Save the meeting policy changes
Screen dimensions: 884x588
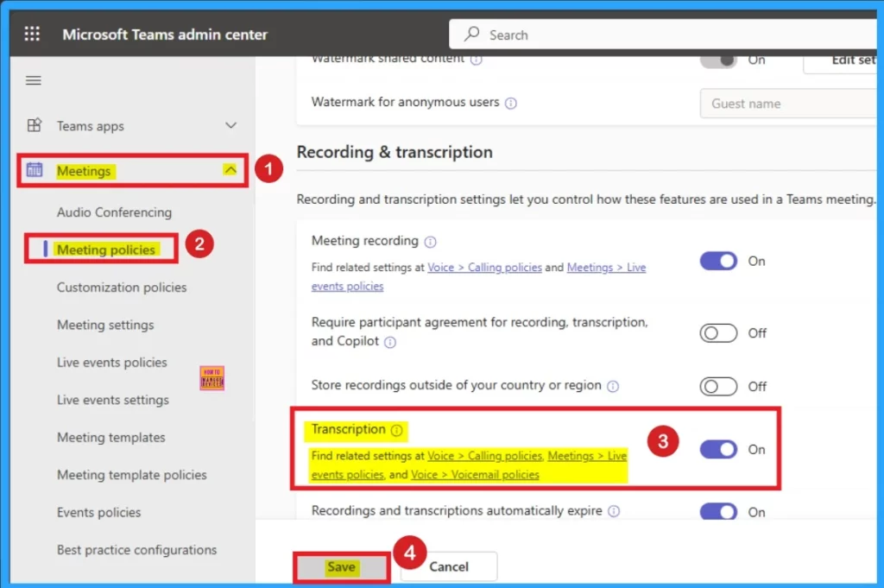tap(341, 567)
